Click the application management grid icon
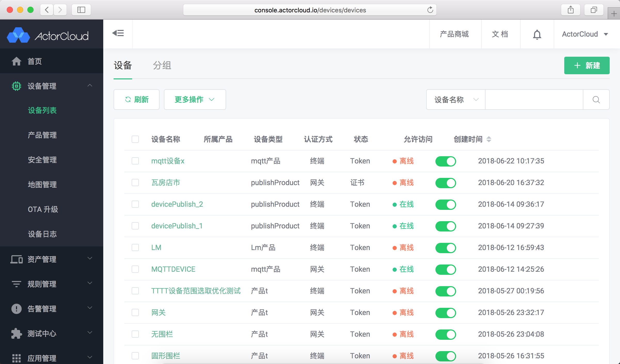This screenshot has height=364, width=620. coord(17,358)
